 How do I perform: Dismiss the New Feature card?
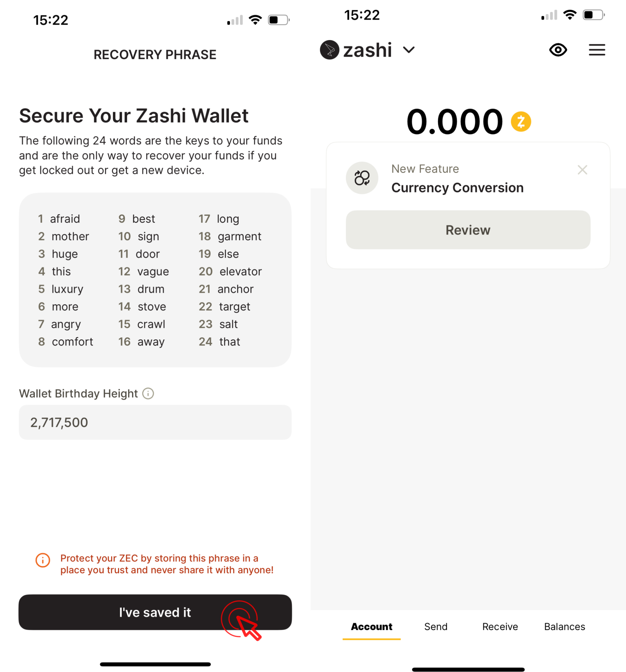582,170
